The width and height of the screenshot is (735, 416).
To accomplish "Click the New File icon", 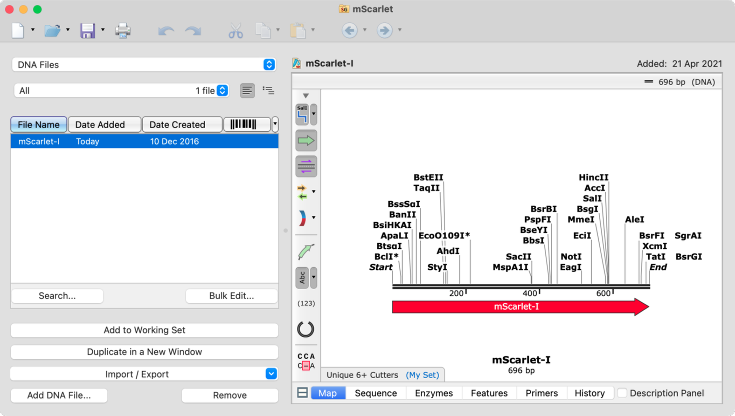I will click(18, 30).
